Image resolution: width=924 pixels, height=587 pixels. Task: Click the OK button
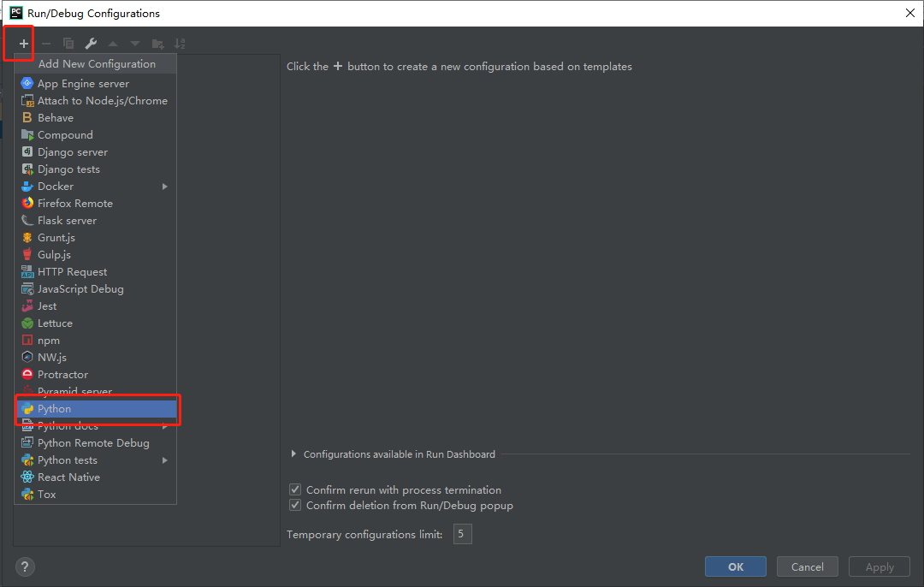pos(736,566)
